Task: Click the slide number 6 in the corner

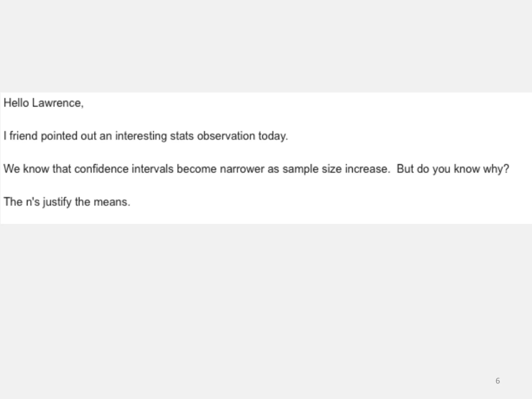Action: 498,381
